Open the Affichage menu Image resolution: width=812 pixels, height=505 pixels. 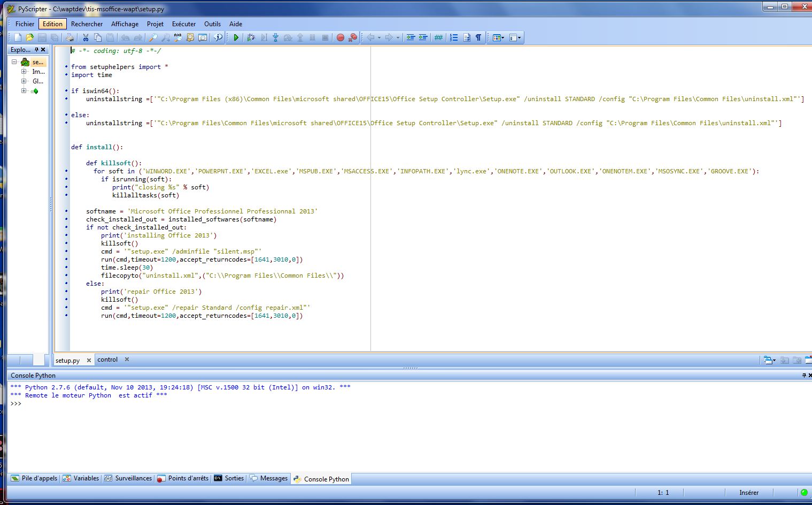pos(125,24)
